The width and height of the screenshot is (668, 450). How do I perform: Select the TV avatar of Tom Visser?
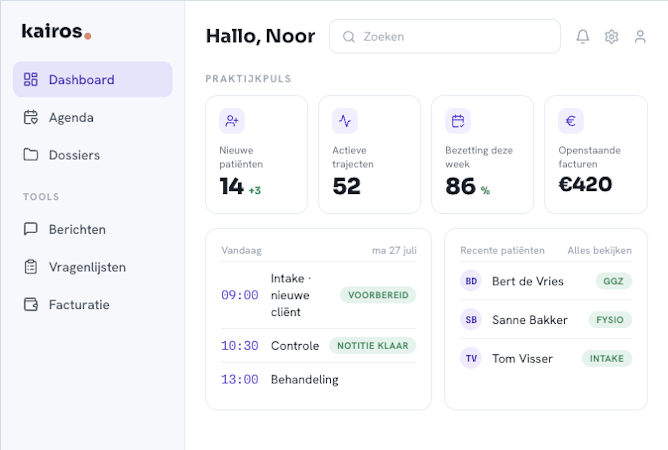coord(471,358)
